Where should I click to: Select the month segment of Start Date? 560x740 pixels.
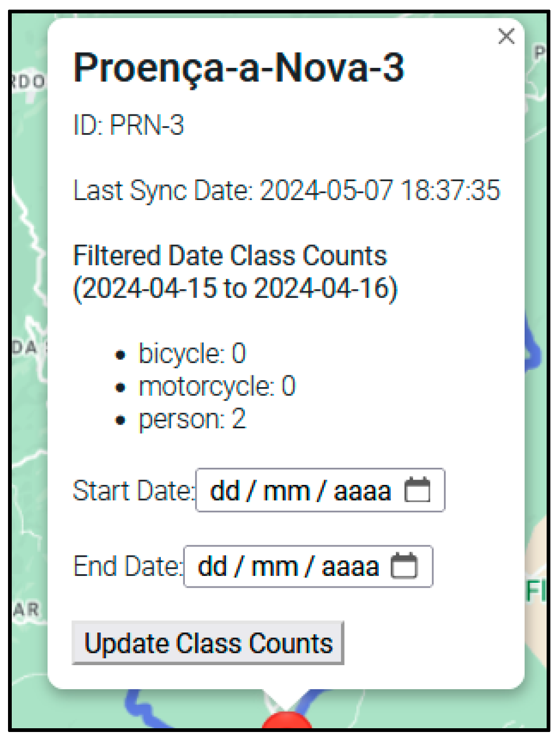pyautogui.click(x=286, y=491)
